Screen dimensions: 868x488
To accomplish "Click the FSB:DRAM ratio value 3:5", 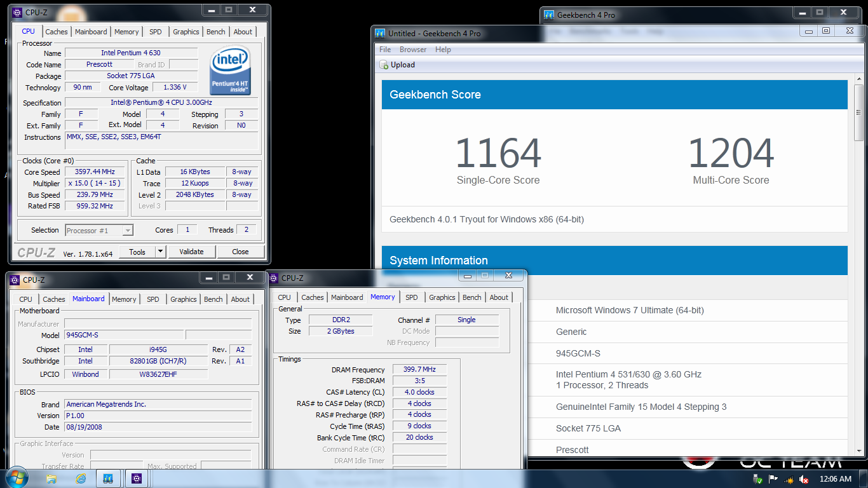I will 419,381.
